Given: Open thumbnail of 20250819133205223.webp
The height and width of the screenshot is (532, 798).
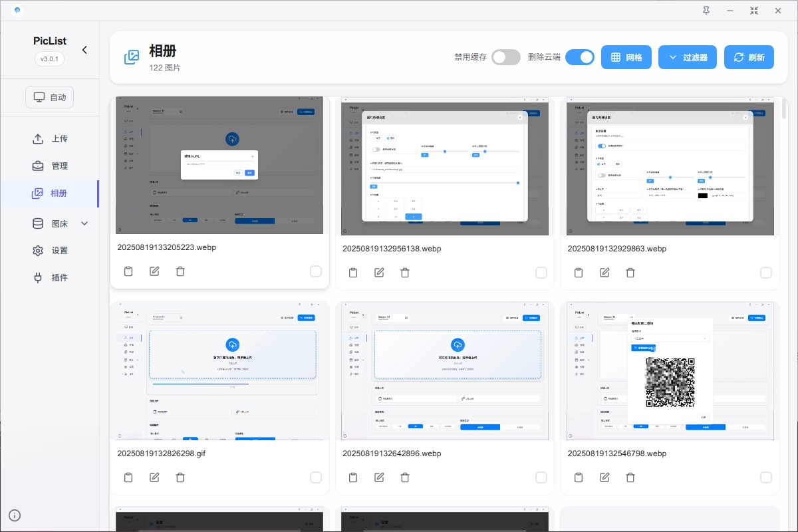Looking at the screenshot, I should point(219,166).
